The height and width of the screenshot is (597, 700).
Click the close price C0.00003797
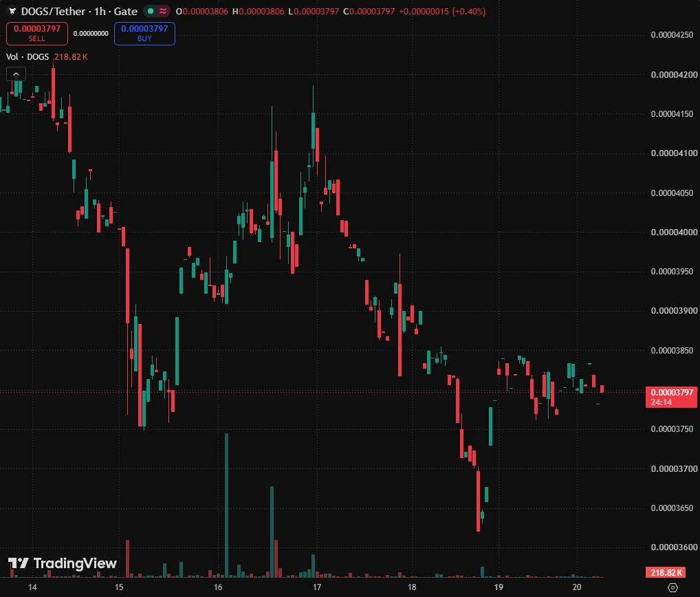pos(369,11)
